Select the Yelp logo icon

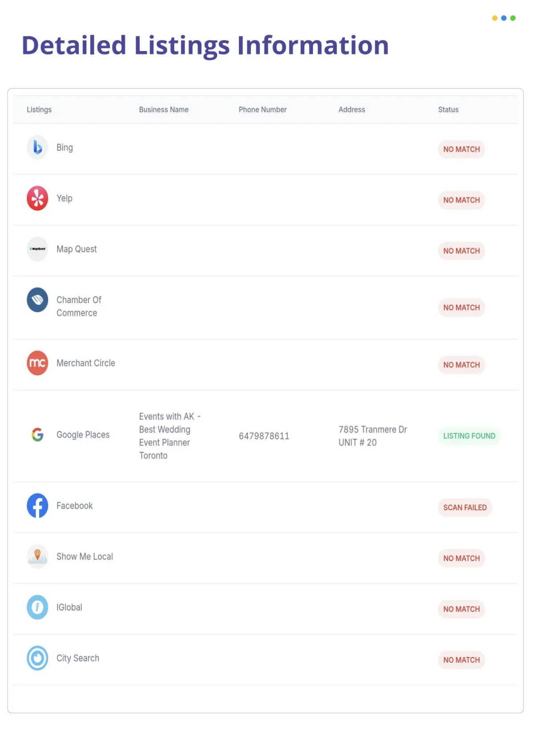click(x=37, y=198)
